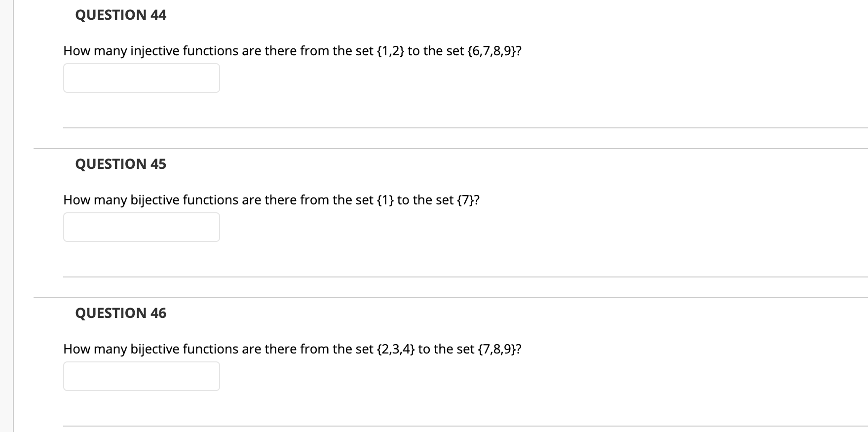Select the QUESTION 45 heading
Viewport: 868px width, 432px height.
tap(120, 164)
